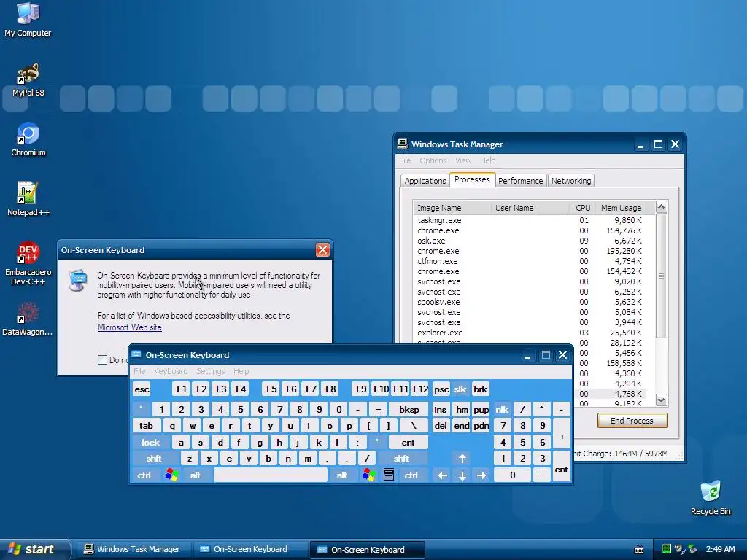Image resolution: width=747 pixels, height=560 pixels.
Task: Select the Processes tab
Action: (x=472, y=179)
